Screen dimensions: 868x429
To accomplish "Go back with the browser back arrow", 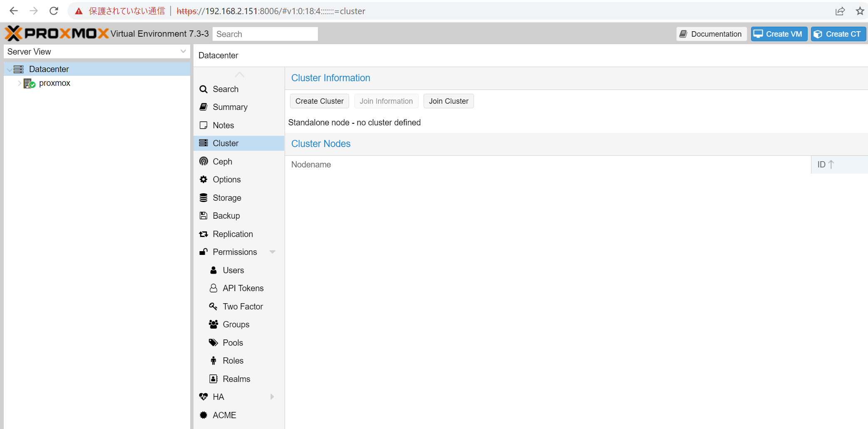I will click(x=14, y=11).
